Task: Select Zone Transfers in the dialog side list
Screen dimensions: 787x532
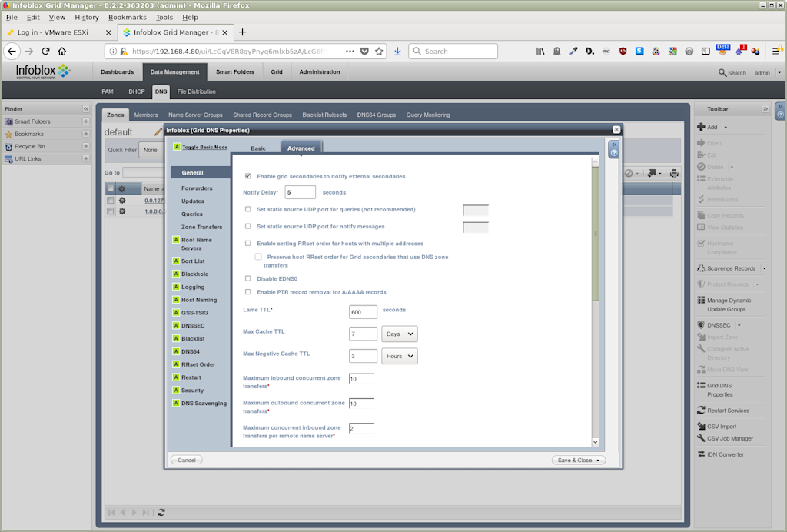Action: pyautogui.click(x=202, y=227)
